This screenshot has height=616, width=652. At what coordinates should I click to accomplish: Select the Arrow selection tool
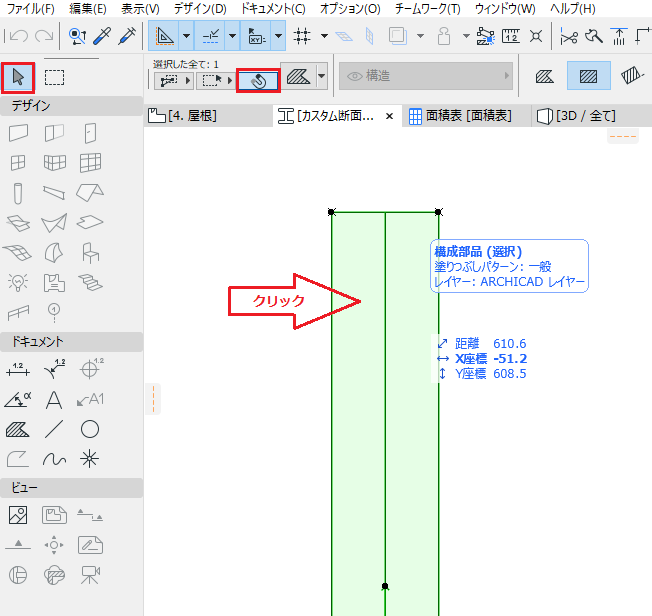(17, 77)
